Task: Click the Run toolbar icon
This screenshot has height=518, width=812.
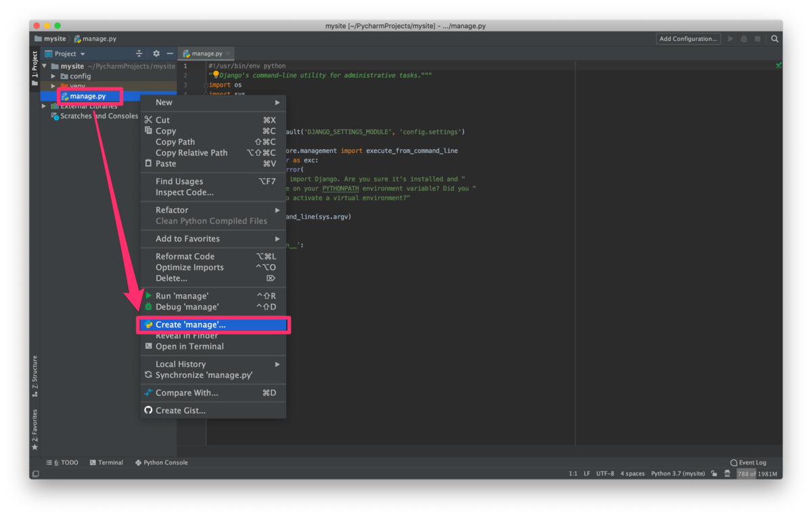Action: [x=730, y=39]
